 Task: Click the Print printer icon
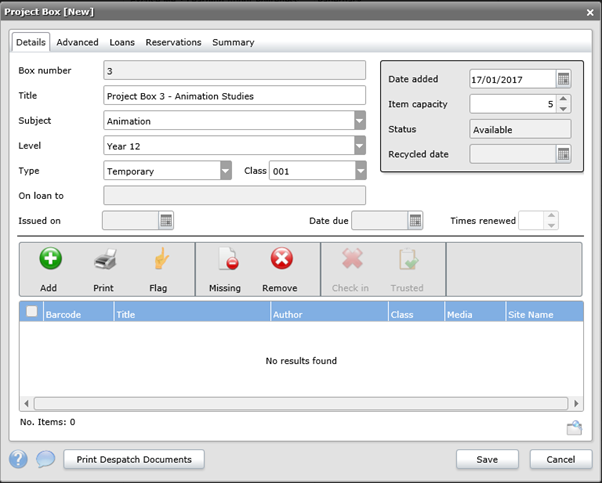(105, 259)
